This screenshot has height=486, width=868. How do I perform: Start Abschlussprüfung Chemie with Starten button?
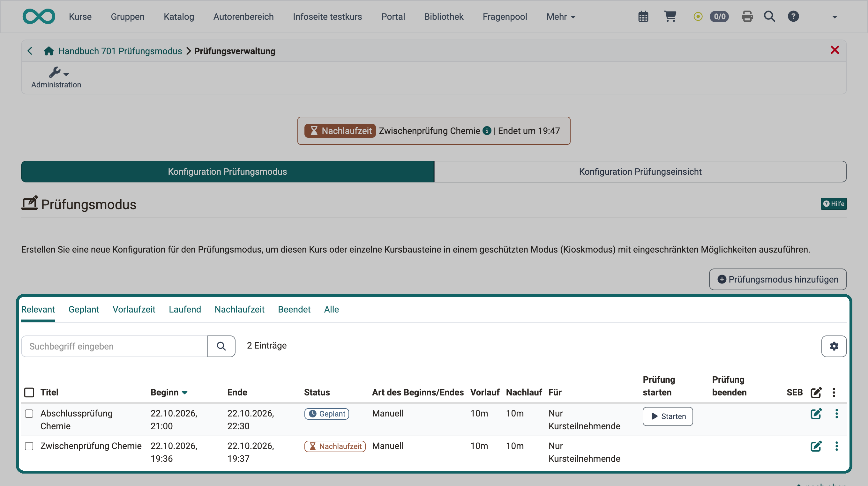point(668,416)
